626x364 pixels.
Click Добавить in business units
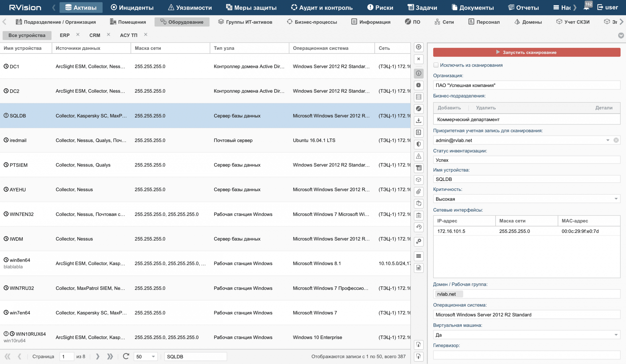coord(449,108)
